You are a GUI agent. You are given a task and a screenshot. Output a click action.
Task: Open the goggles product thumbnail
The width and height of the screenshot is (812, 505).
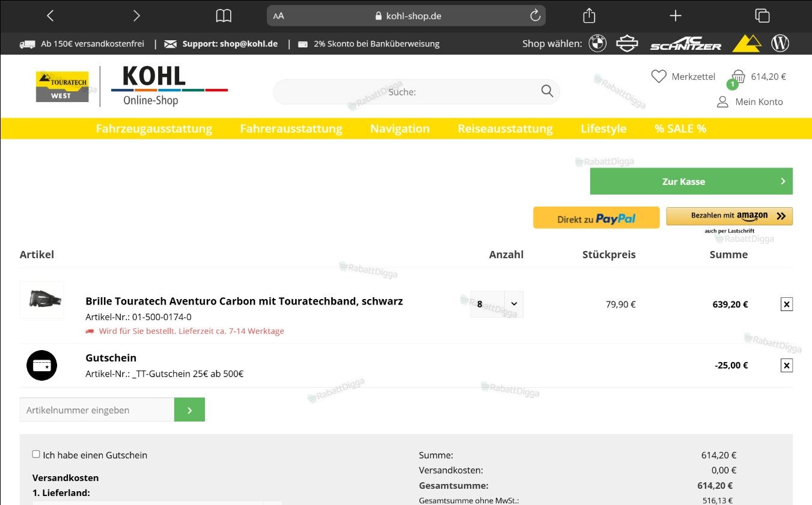point(41,300)
